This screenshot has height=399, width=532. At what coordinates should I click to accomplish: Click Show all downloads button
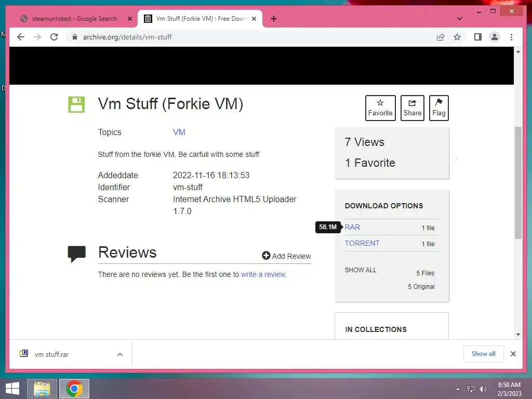pos(484,354)
